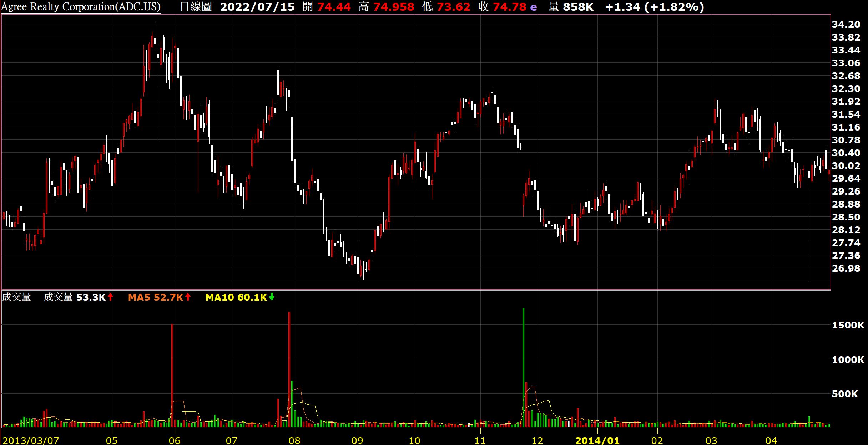
Task: Toggle the 成交量 53.3K volume indicator
Action: [74, 297]
